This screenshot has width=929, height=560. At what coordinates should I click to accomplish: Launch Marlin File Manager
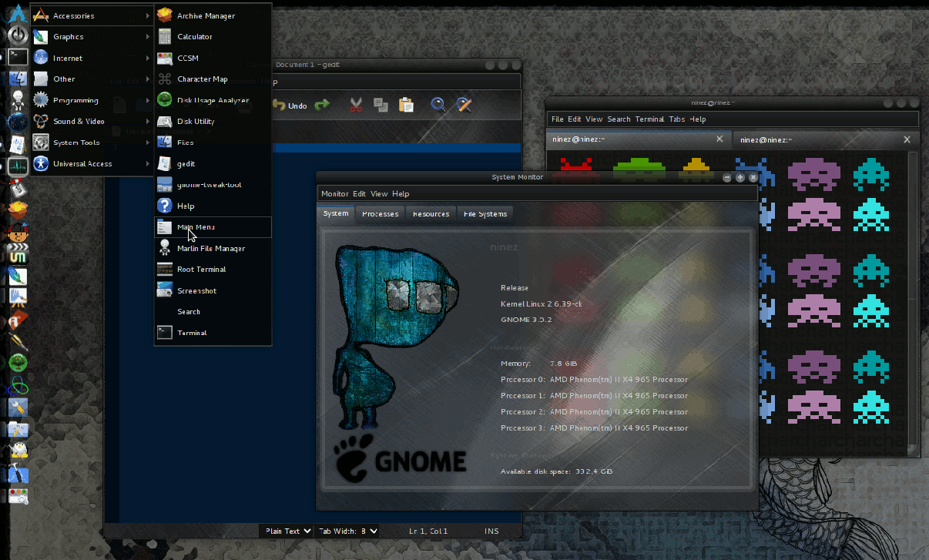click(x=213, y=248)
